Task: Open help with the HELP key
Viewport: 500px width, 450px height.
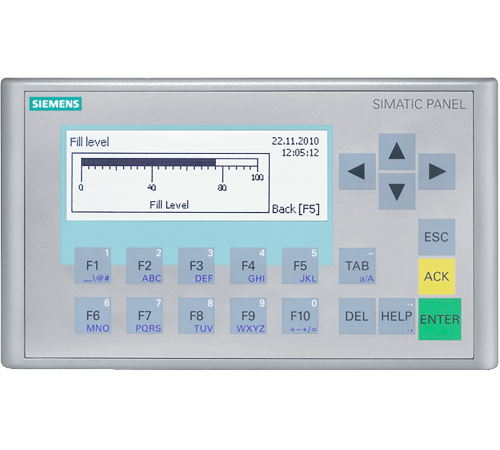Action: 397,316
